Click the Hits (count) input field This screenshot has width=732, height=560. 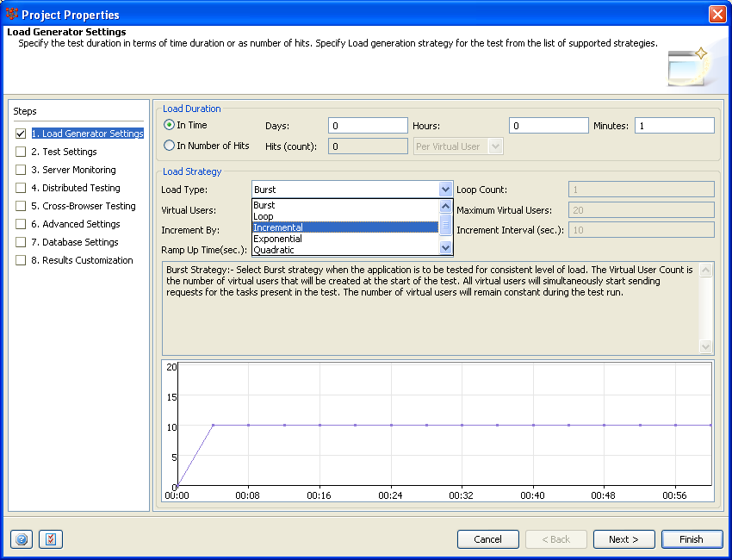tap(368, 146)
